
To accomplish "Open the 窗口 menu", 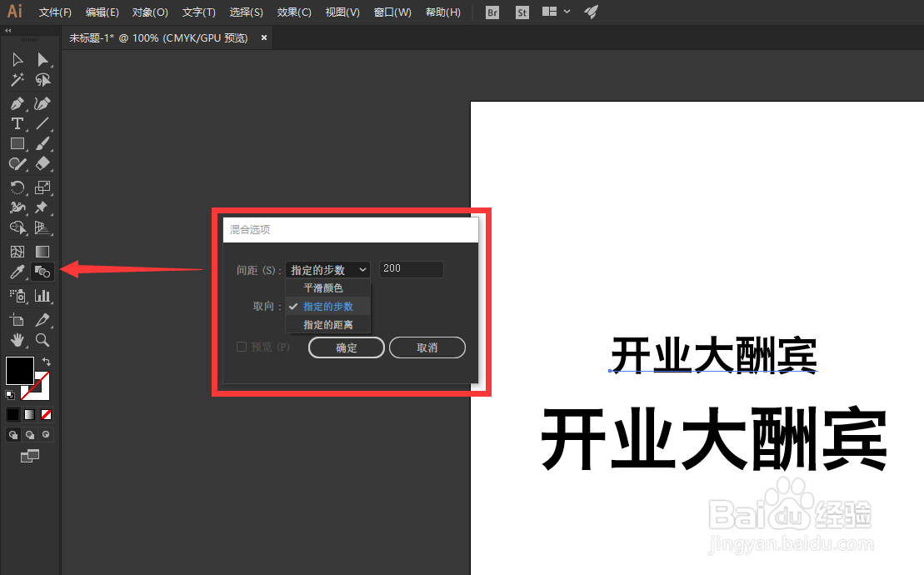I will [392, 12].
